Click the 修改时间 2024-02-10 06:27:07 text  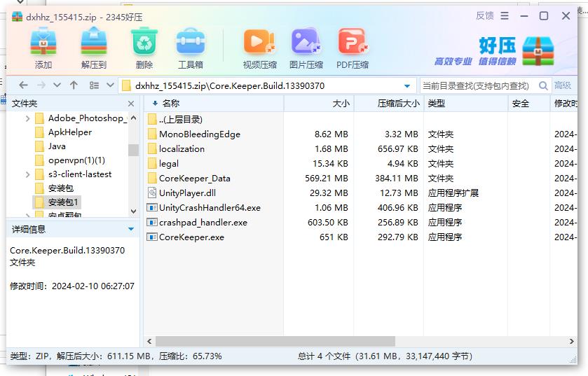coord(72,286)
